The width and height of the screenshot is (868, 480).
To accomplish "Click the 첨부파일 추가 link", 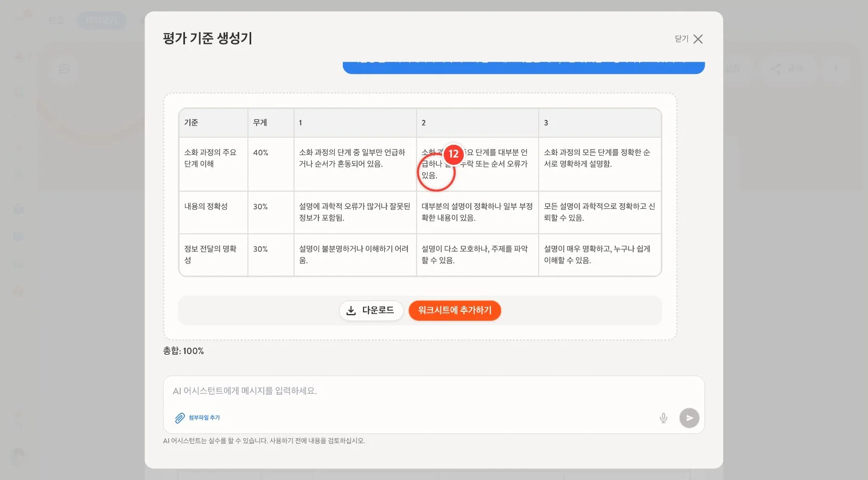I will point(205,418).
